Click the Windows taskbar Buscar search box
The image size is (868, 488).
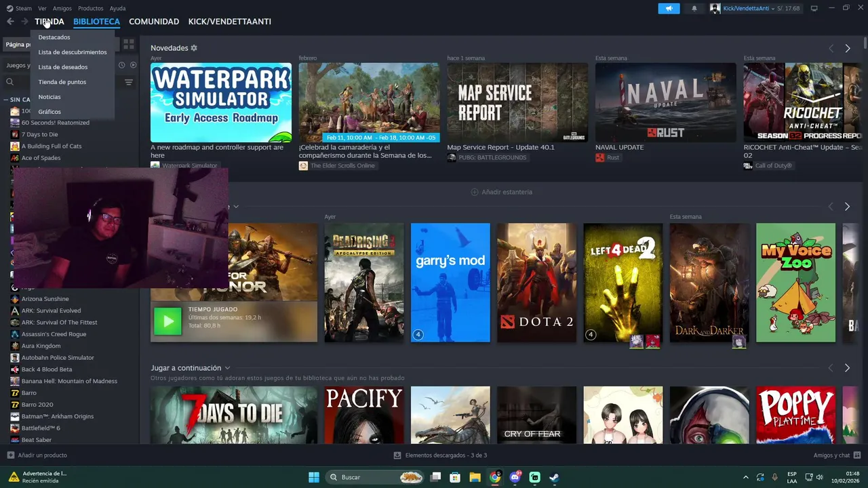pyautogui.click(x=376, y=477)
